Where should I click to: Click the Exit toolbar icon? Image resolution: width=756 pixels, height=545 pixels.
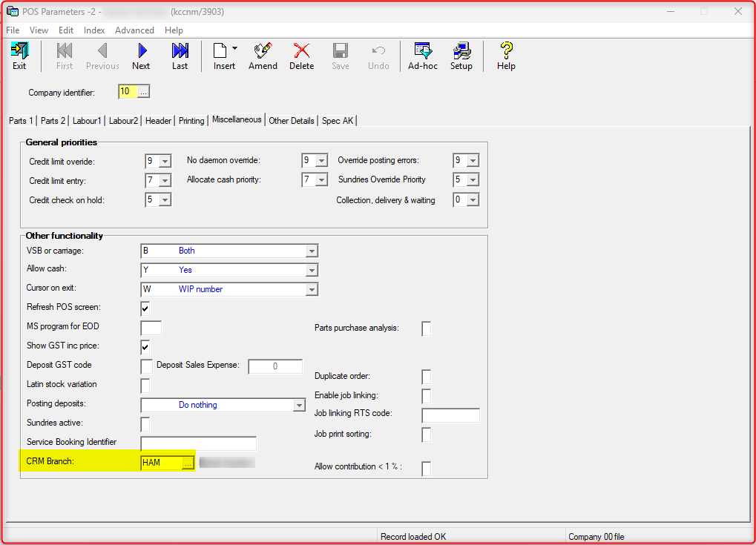point(19,56)
